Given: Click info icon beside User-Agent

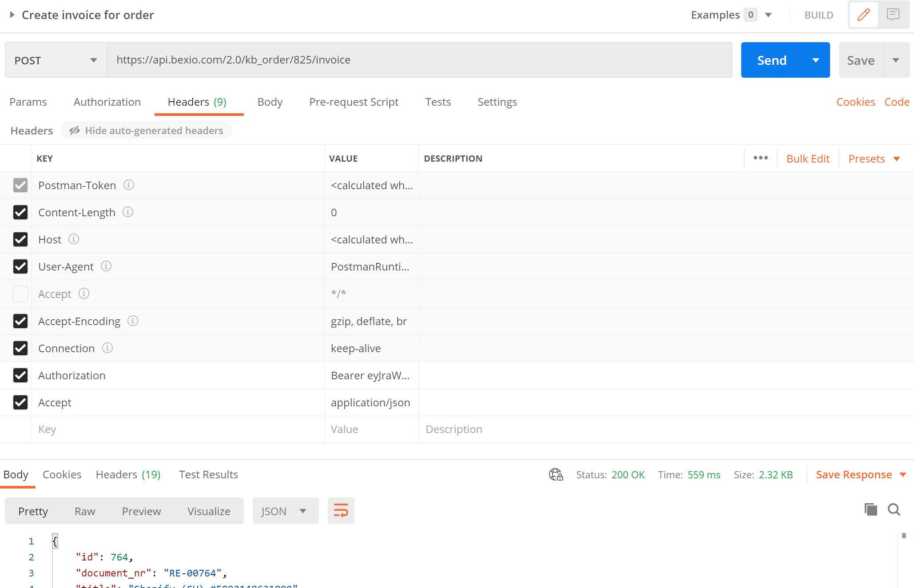Looking at the screenshot, I should [x=106, y=266].
